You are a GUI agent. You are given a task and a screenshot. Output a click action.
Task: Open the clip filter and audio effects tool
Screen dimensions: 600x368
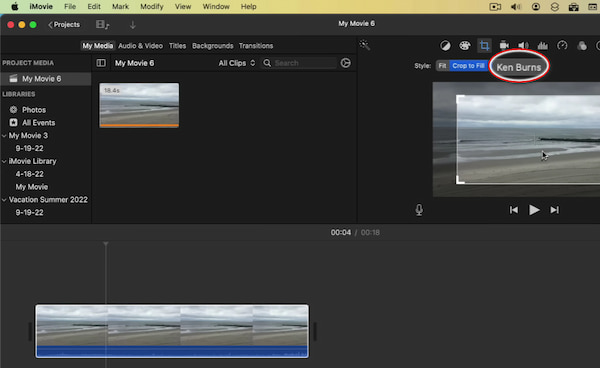coord(582,46)
